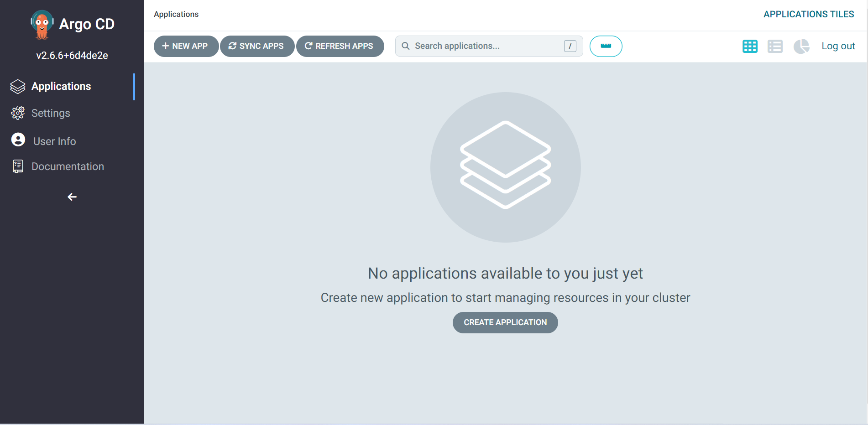Open Documentation via the book icon
The width and height of the screenshot is (868, 425).
click(17, 166)
